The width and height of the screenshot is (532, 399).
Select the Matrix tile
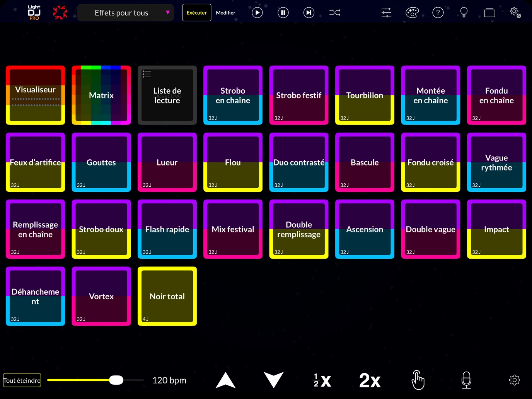point(101,95)
